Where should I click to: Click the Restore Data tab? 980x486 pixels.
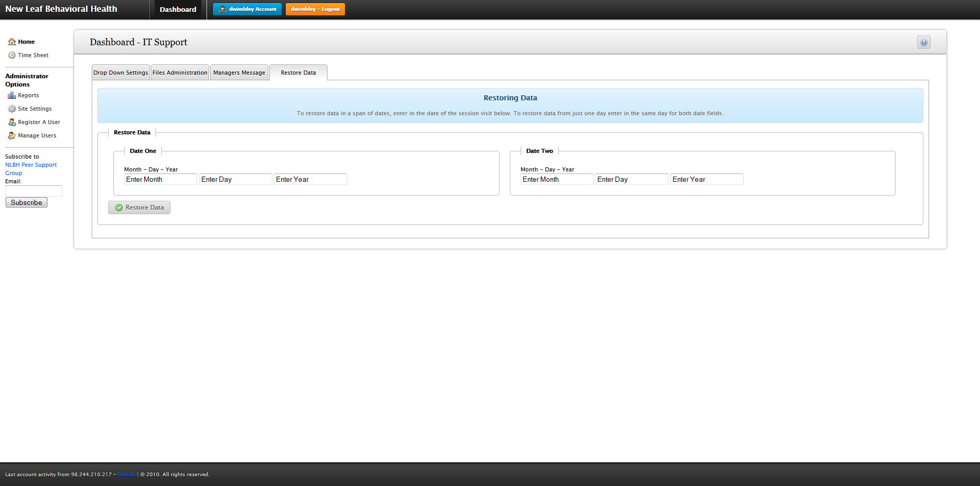298,73
